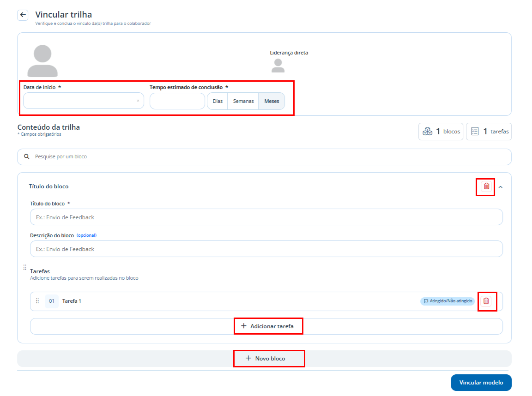Select Semanas as the time unit
The height and width of the screenshot is (396, 532).
click(243, 101)
